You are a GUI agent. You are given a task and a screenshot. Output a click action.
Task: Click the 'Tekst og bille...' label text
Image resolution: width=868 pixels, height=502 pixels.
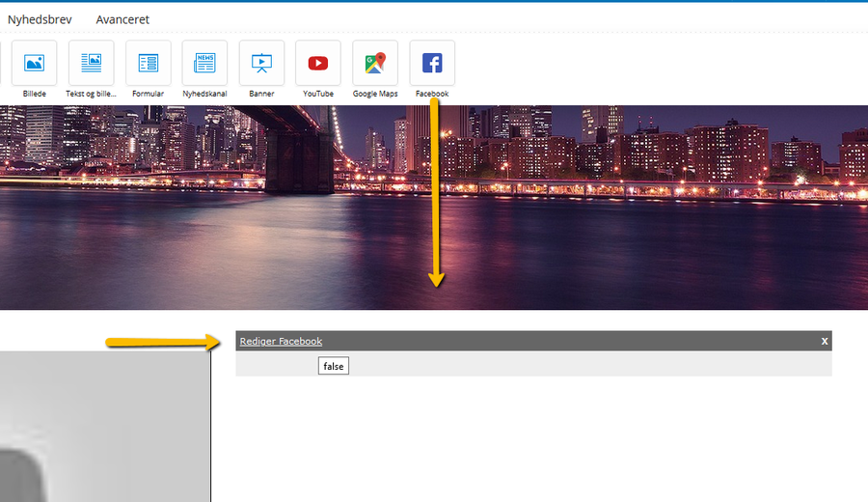pos(92,94)
